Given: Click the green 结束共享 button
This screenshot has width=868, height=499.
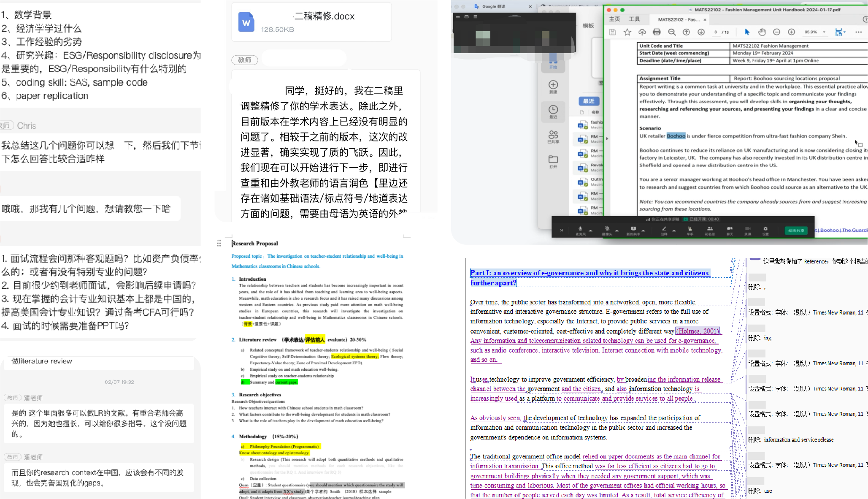Looking at the screenshot, I should [x=796, y=231].
